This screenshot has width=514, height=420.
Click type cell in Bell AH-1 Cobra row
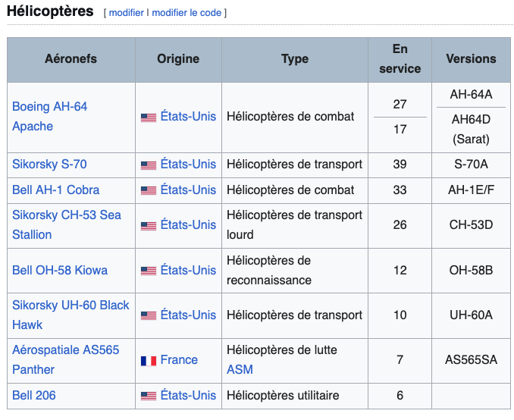(295, 191)
